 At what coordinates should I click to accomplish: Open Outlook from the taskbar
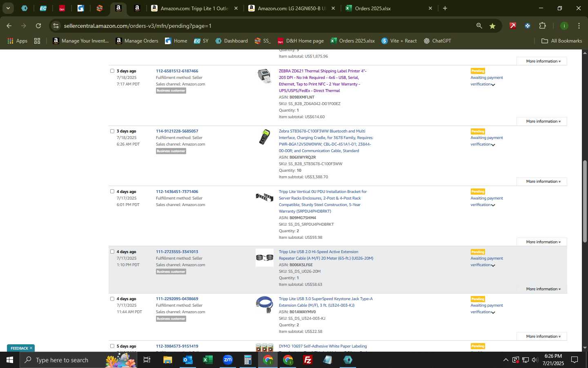click(x=187, y=360)
